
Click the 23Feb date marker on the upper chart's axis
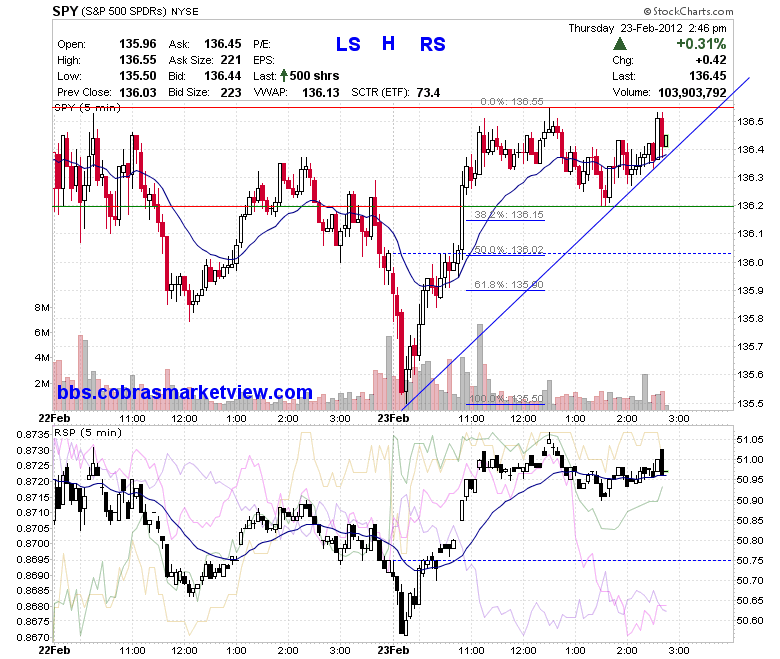pos(393,418)
